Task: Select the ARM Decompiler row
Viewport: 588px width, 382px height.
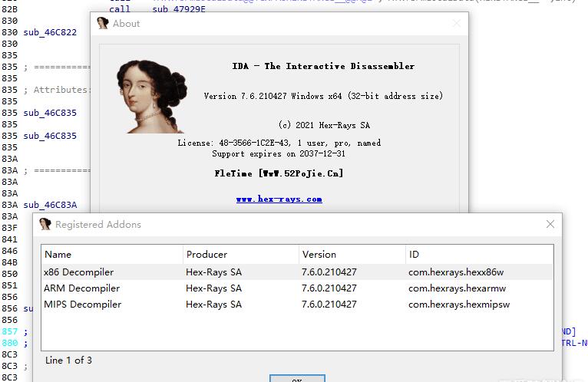Action: [297, 288]
